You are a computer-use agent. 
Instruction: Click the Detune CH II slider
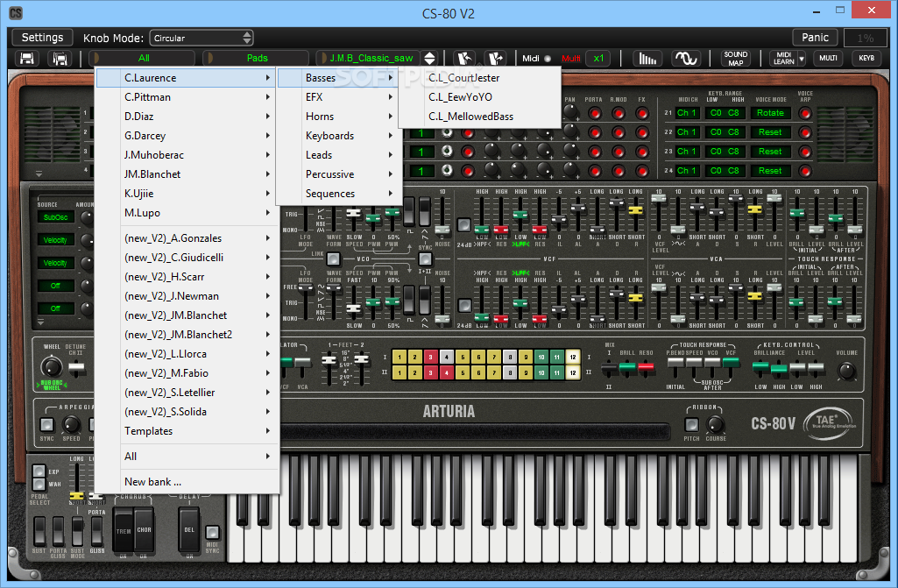tap(76, 367)
